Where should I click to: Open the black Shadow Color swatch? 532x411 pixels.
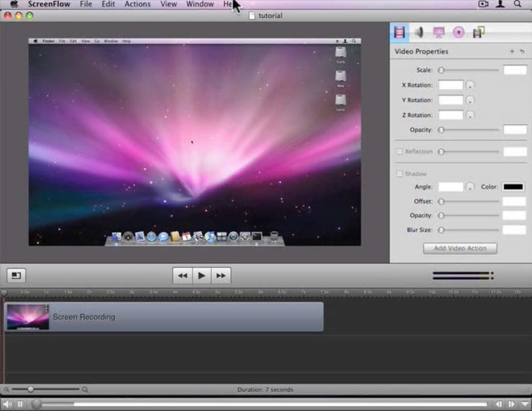point(513,187)
